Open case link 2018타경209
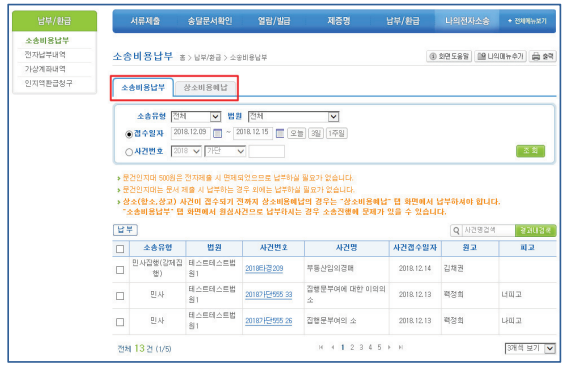 [x=264, y=269]
